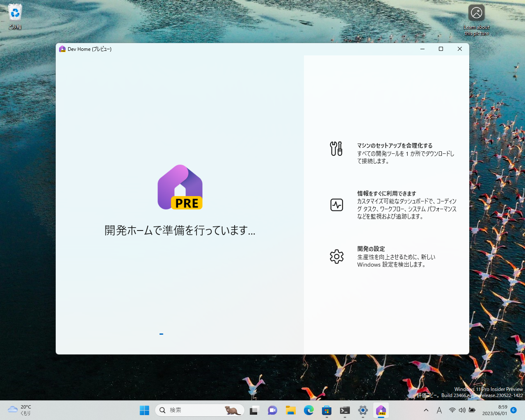Open Microsoft Edge from the taskbar
Viewport: 525px width, 420px height.
coord(308,411)
